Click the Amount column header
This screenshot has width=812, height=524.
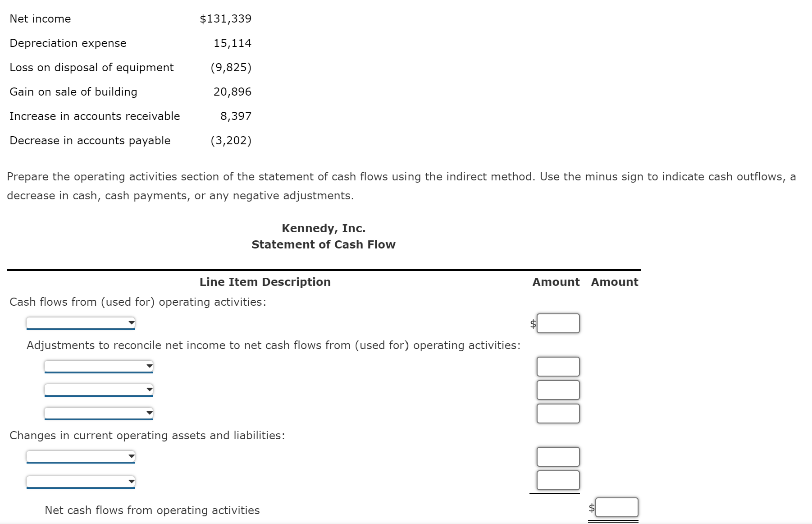(x=556, y=282)
